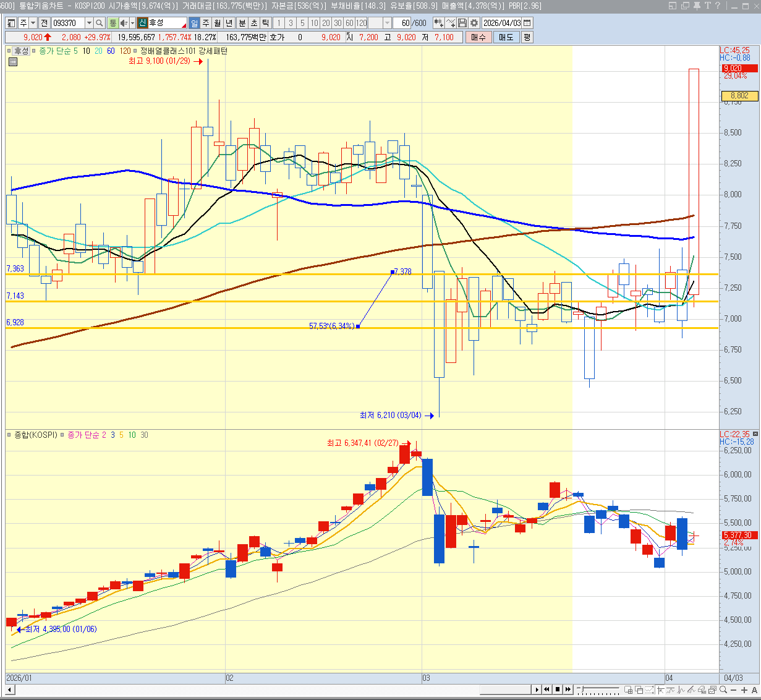Image resolution: width=761 pixels, height=700 pixels.
Task: Click the 매수 buy button
Action: (478, 37)
